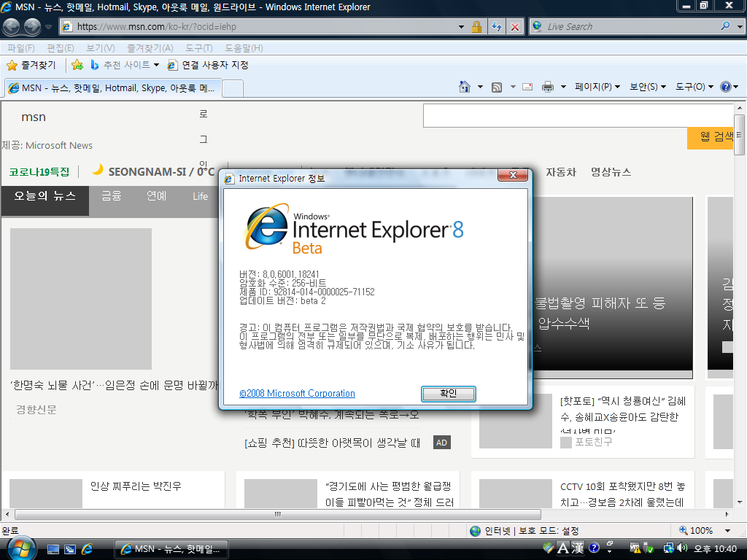The image size is (747, 560).
Task: Open the 도움말(H) menu
Action: pos(244,48)
